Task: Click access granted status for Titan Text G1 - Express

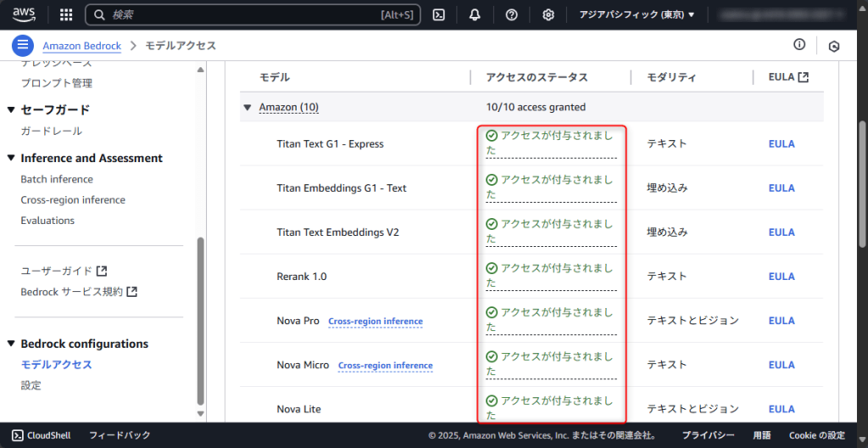Action: [550, 143]
